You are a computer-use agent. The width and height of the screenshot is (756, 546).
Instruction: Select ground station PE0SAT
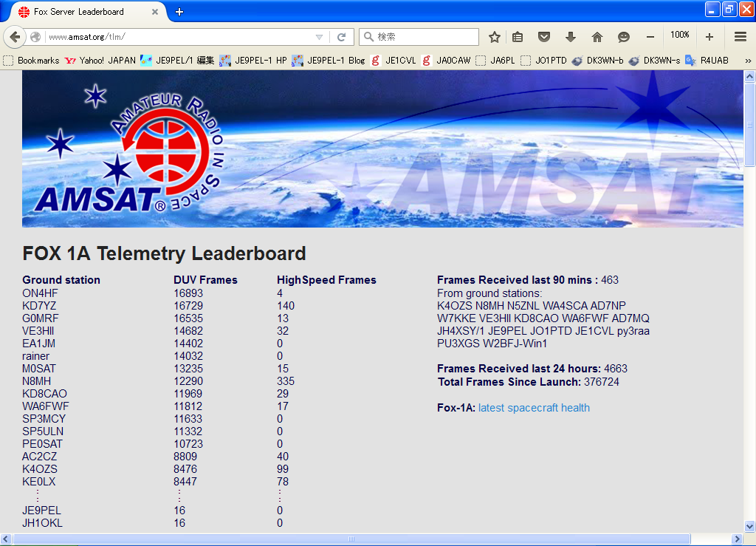coord(42,444)
